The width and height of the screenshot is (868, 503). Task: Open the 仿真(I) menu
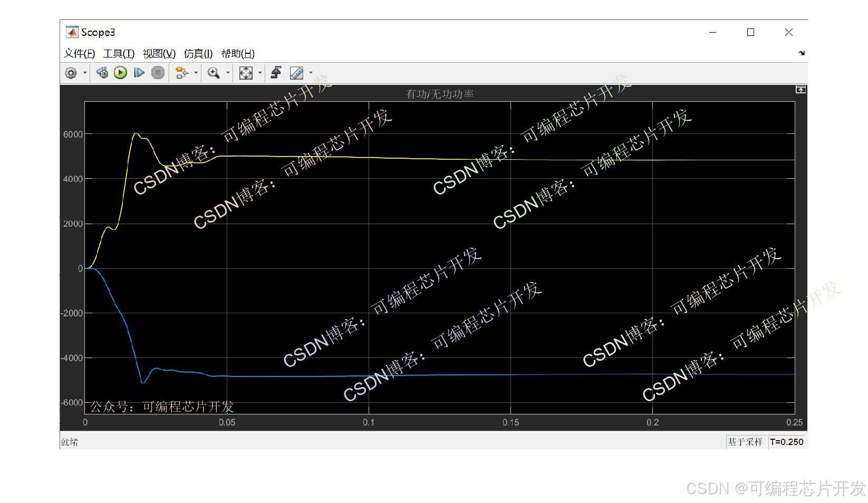point(198,54)
